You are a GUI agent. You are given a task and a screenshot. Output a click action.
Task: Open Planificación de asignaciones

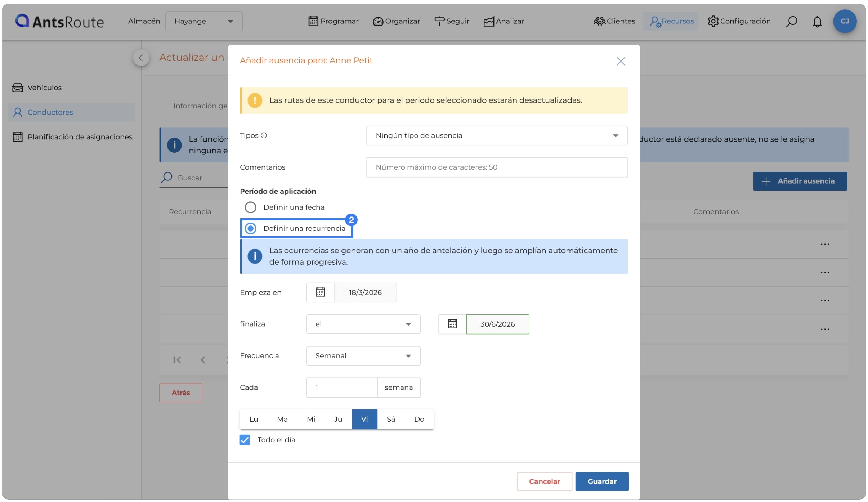pos(72,137)
